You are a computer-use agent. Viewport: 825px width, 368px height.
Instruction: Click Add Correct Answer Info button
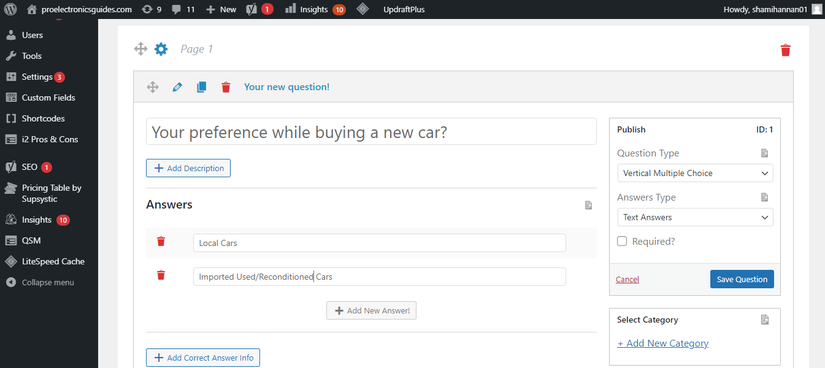[203, 358]
